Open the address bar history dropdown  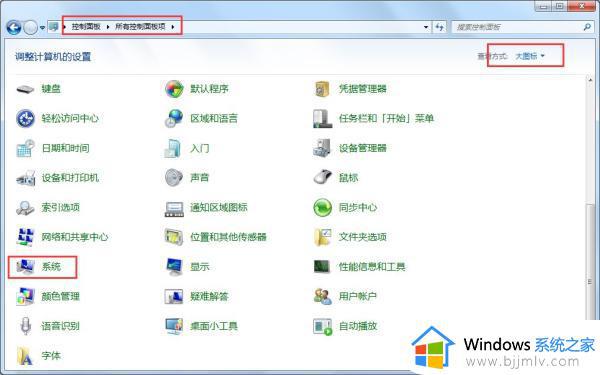[x=426, y=27]
